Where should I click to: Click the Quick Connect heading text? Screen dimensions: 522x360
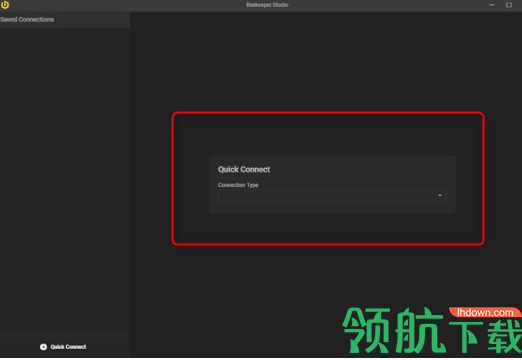tap(244, 169)
